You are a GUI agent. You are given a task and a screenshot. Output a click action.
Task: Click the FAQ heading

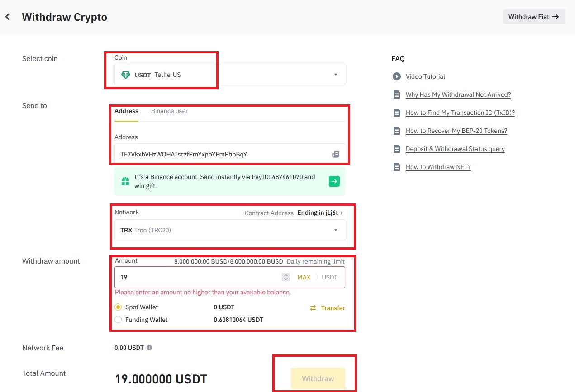pyautogui.click(x=398, y=58)
